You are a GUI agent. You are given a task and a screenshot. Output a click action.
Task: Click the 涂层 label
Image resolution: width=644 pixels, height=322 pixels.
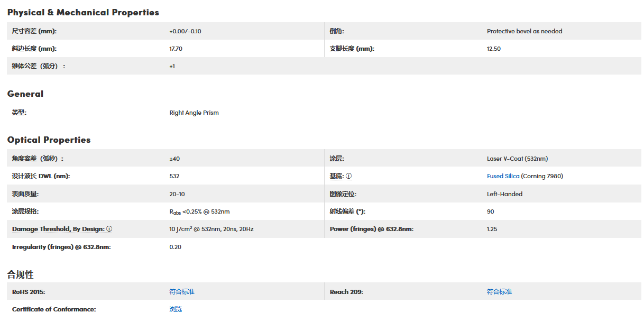coord(337,159)
